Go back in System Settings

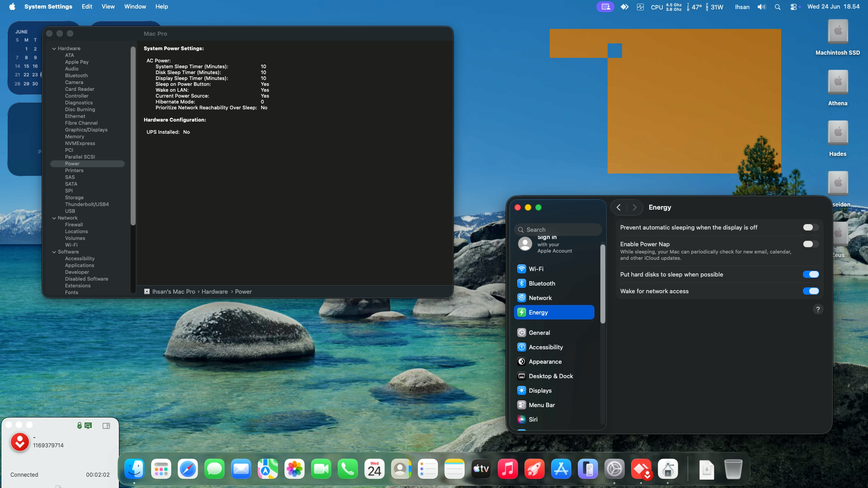618,207
